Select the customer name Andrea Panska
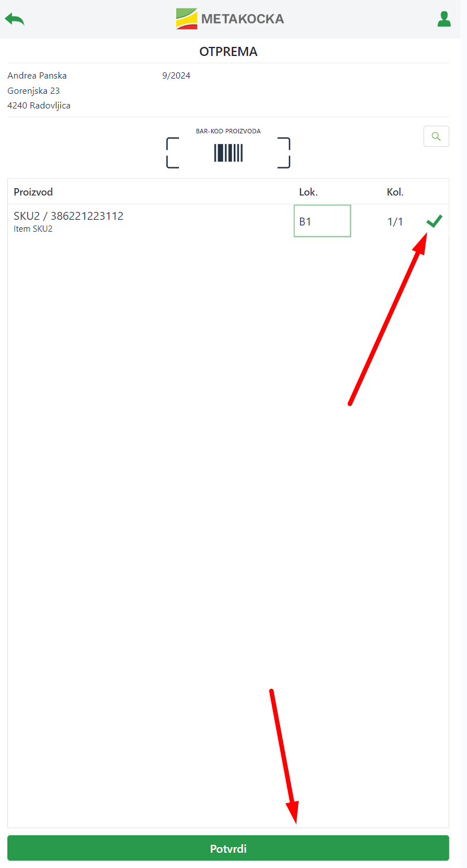The image size is (467, 868). click(x=37, y=76)
